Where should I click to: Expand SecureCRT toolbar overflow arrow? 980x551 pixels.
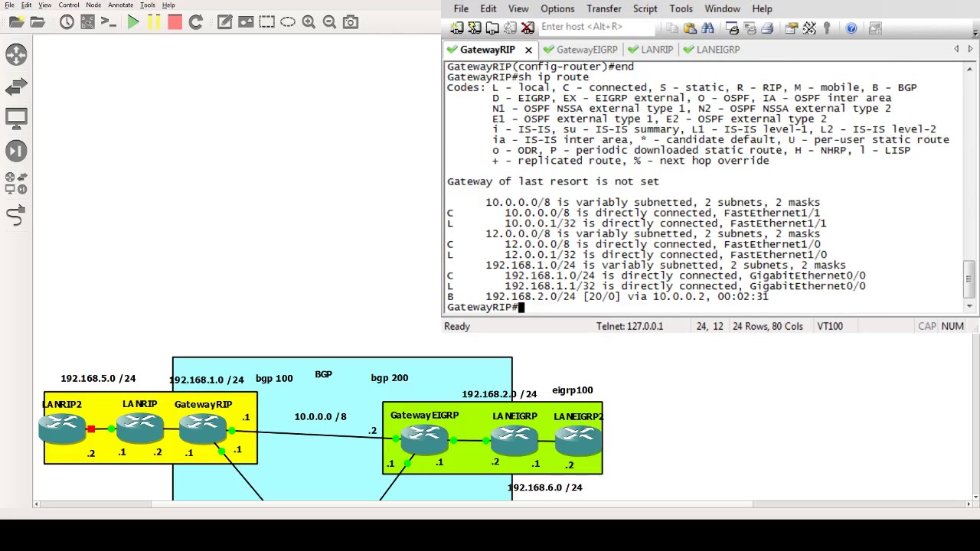pos(975,32)
